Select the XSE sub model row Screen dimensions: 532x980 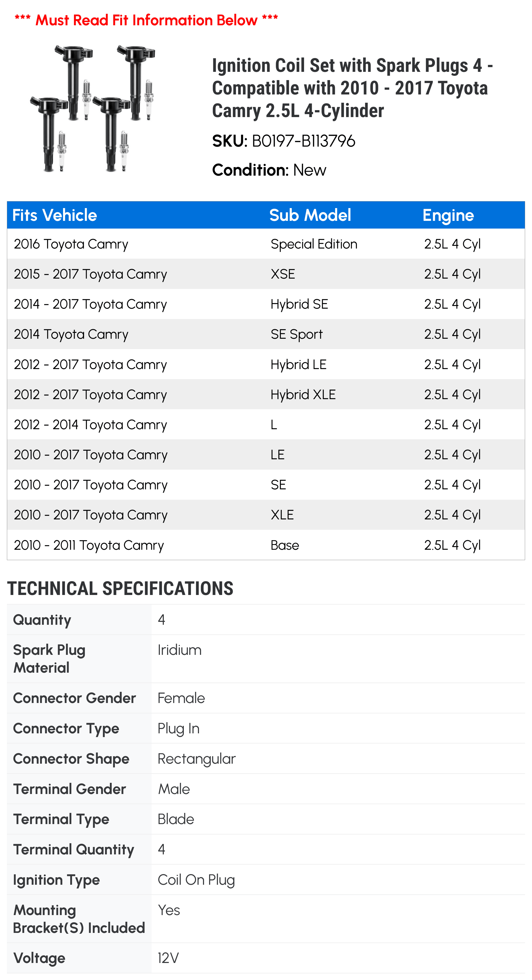point(266,274)
